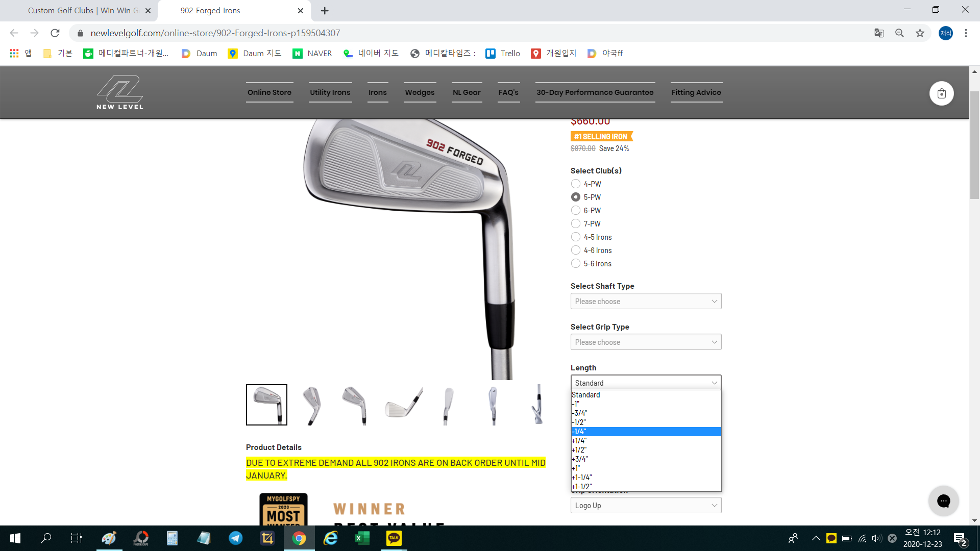Open the chat bubble widget

[943, 501]
